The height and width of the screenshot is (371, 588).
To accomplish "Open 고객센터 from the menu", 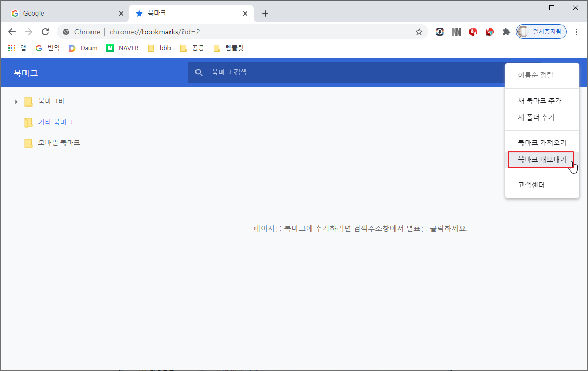I will (542, 185).
